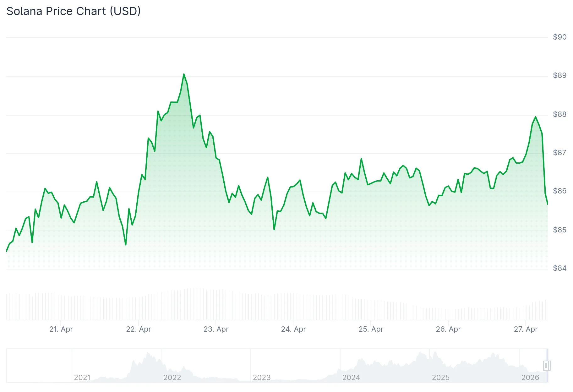Click the highest price peak near $89

tap(184, 74)
